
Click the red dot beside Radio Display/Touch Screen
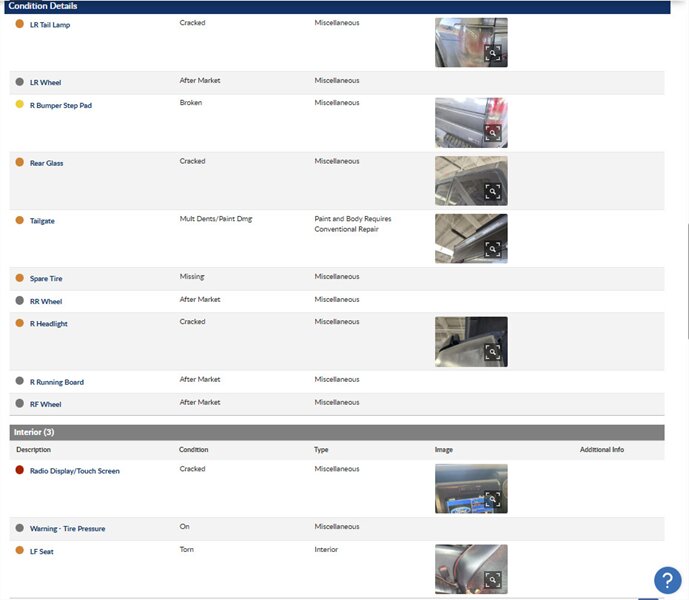pyautogui.click(x=19, y=470)
